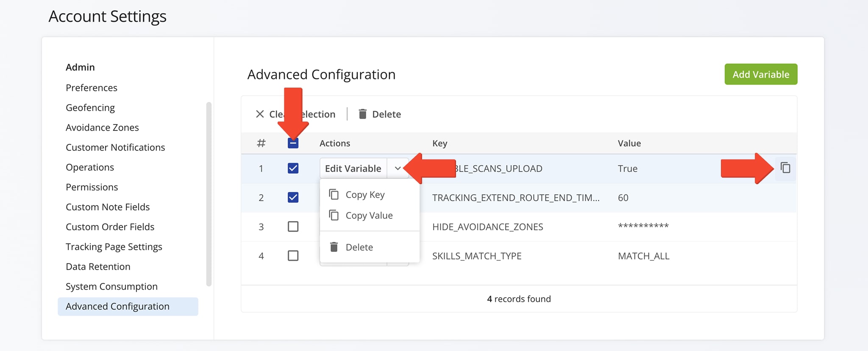868x351 pixels.
Task: Click Edit Variable button in row 1
Action: pyautogui.click(x=353, y=168)
